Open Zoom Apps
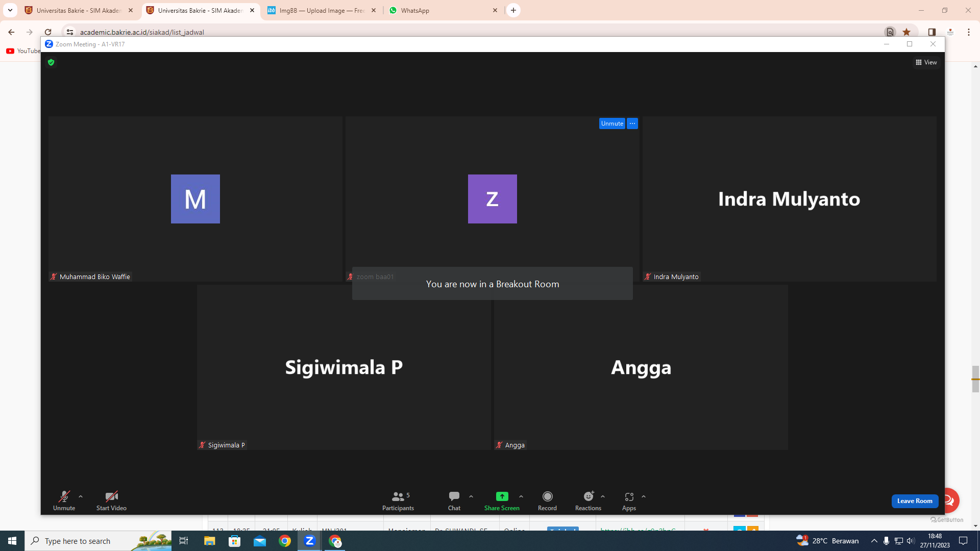This screenshot has width=980, height=551. pyautogui.click(x=629, y=500)
